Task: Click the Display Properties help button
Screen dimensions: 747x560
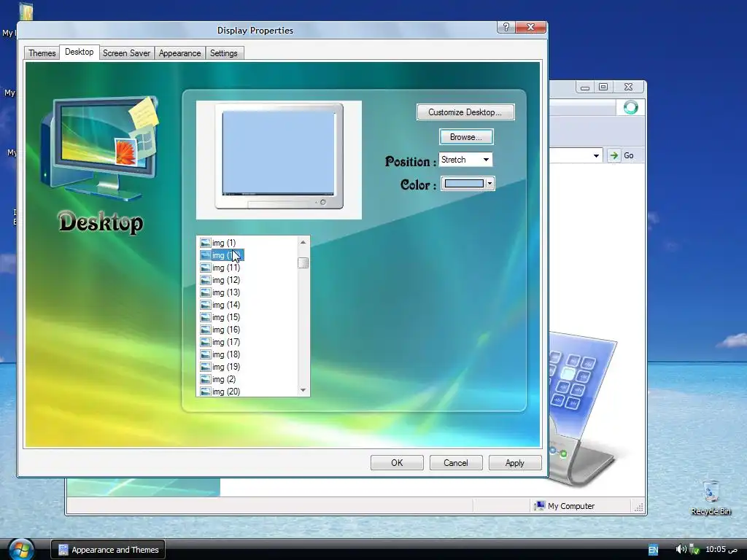Action: 506,27
